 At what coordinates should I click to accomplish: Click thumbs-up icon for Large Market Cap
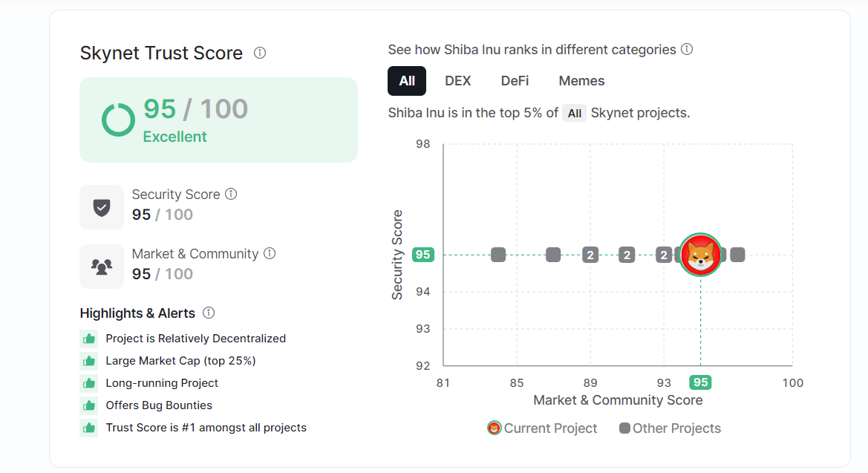click(88, 361)
